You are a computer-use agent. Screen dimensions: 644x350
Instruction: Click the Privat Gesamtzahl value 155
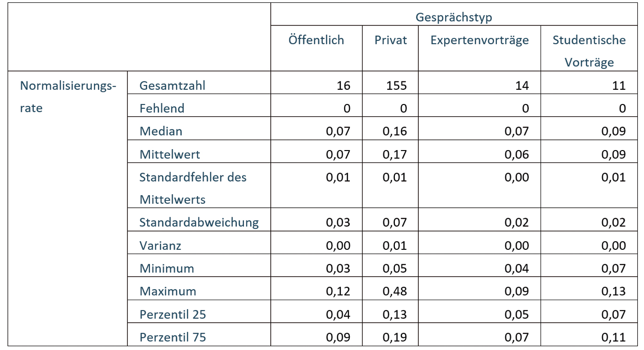pyautogui.click(x=395, y=86)
